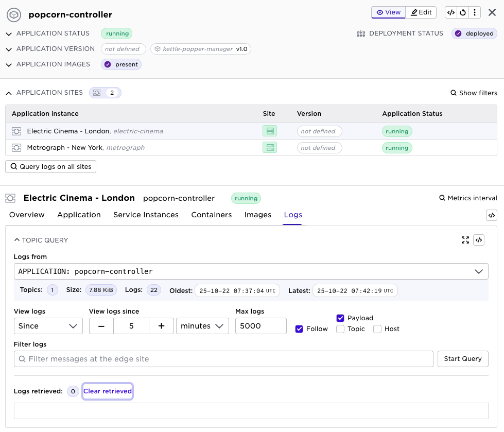Image resolution: width=504 pixels, height=432 pixels.
Task: Collapse the Application Sites section
Action: coord(9,93)
